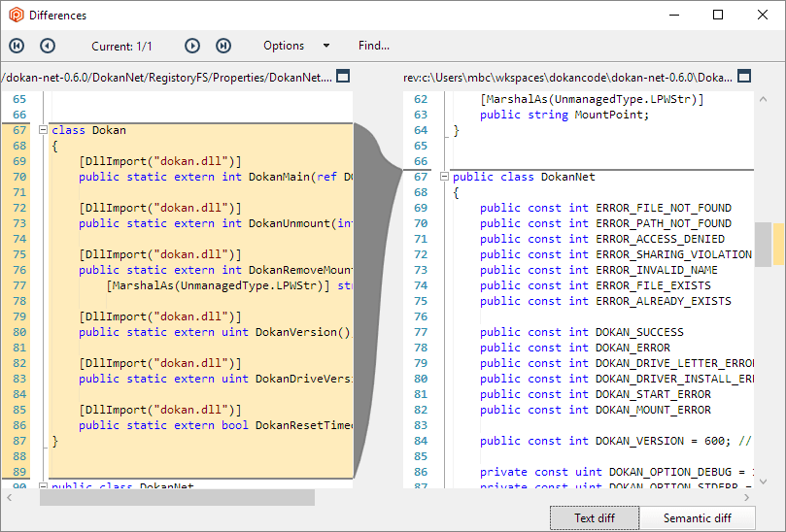Screen dimensions: 786x532
Task: Click the DokanMain declaration line
Action: [216, 177]
